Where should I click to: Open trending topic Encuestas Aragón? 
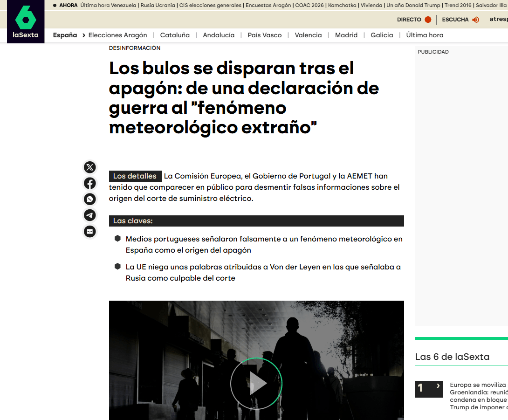click(268, 5)
